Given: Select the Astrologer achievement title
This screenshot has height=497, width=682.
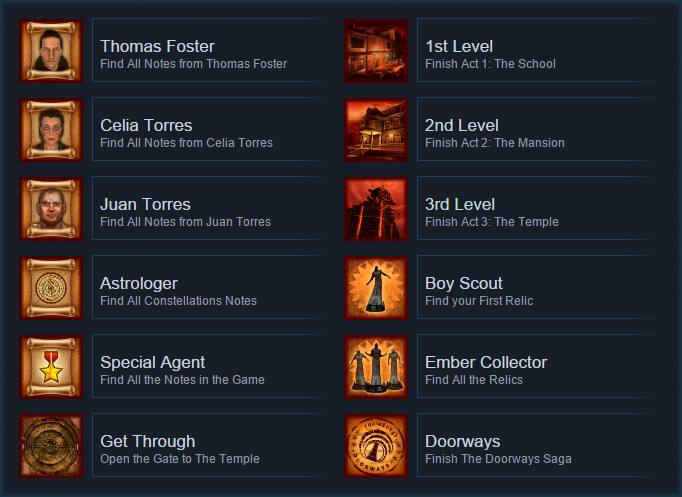Looking at the screenshot, I should pos(139,284).
